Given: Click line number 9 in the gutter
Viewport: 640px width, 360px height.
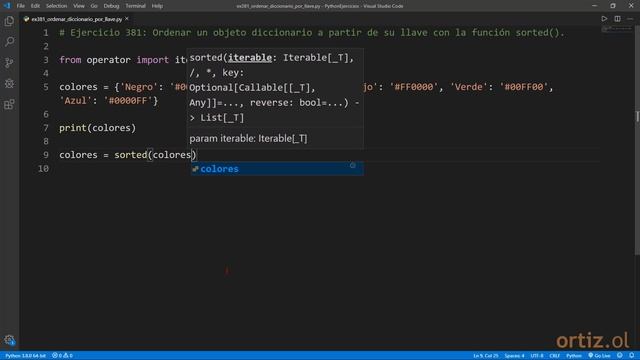Looking at the screenshot, I should pos(46,155).
